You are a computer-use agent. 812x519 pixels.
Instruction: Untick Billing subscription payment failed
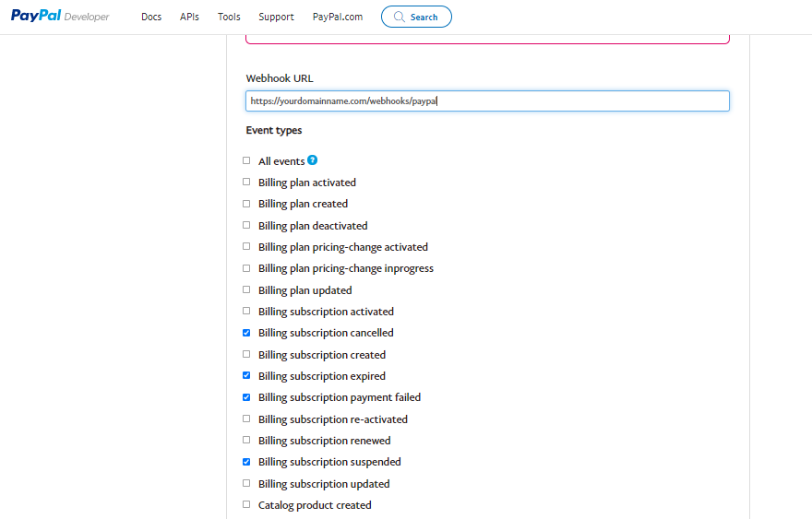(246, 397)
